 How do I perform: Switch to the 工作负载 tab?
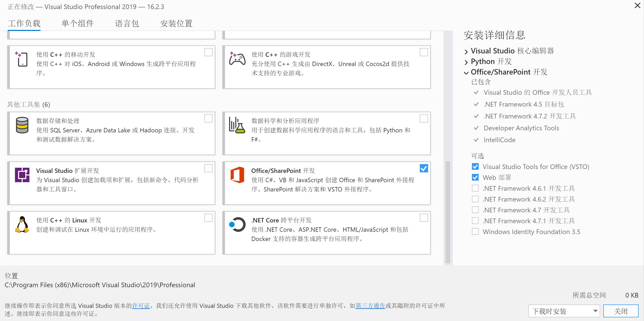[x=24, y=23]
